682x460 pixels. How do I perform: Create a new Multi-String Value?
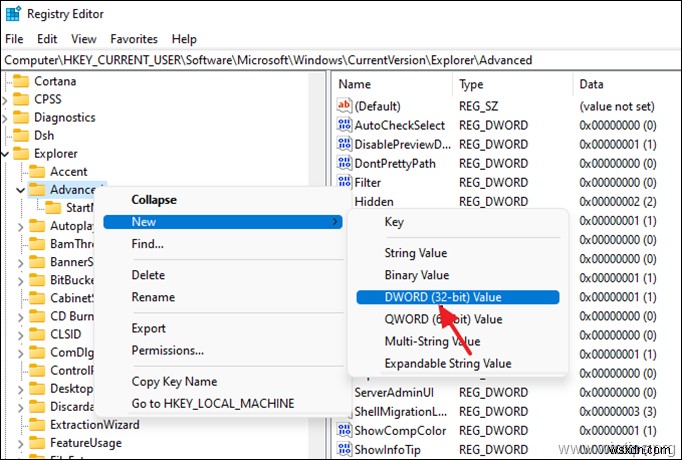pyautogui.click(x=458, y=342)
